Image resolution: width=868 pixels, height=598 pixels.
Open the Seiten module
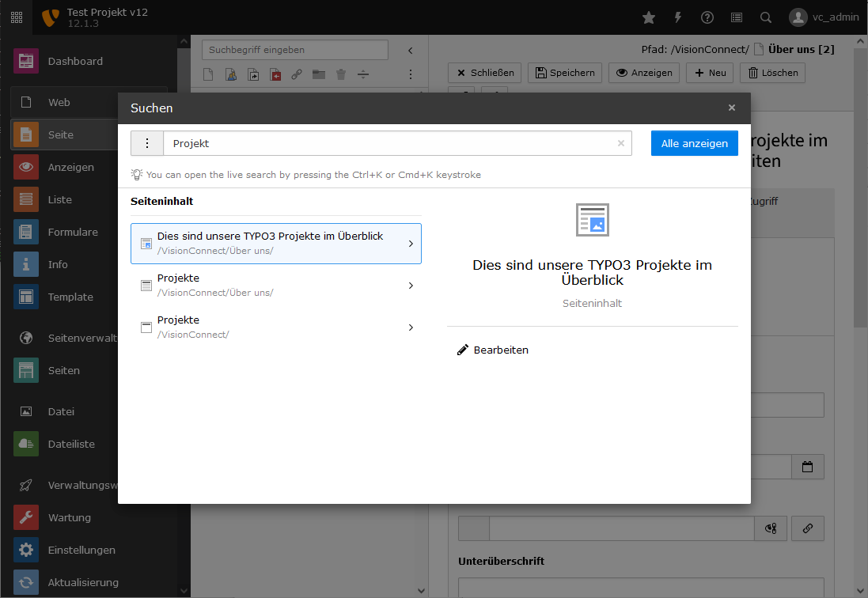(63, 371)
